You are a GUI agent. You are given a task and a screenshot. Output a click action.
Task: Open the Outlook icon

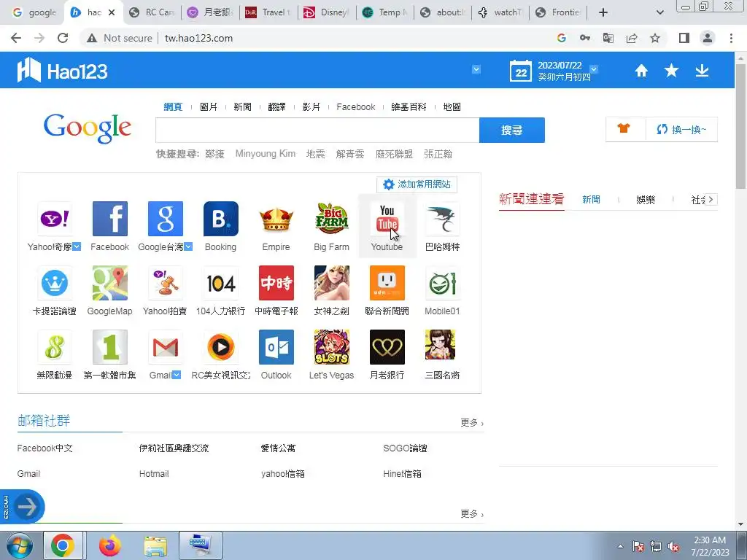[276, 347]
